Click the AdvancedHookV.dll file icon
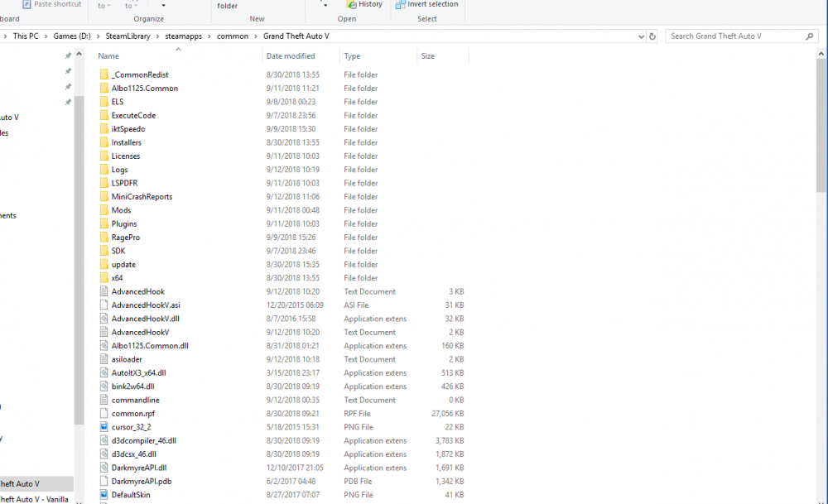Screen dimensions: 828x504 tap(104, 319)
